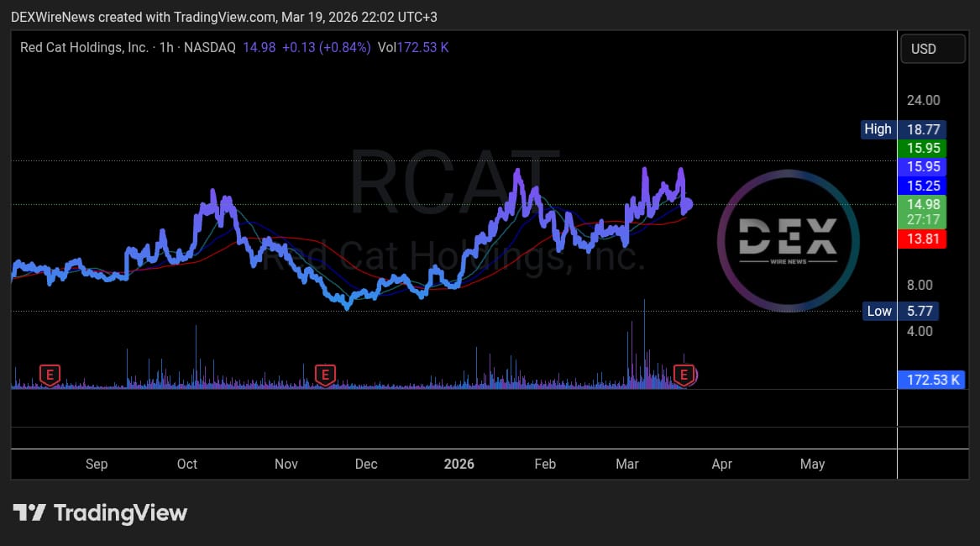Click the red 13.81 price tag
Image resolution: width=980 pixels, height=546 pixels.
pyautogui.click(x=923, y=239)
